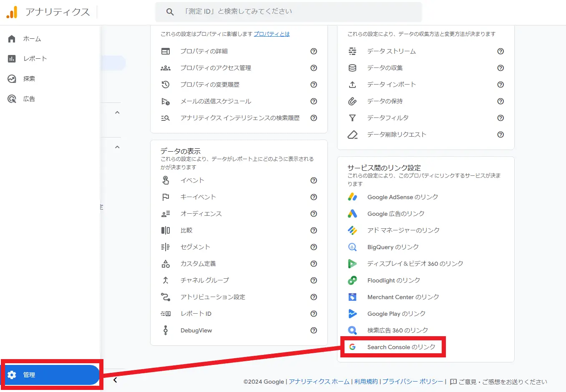This screenshot has width=566, height=392.
Task: Open キーイベント text label
Action: click(x=198, y=197)
